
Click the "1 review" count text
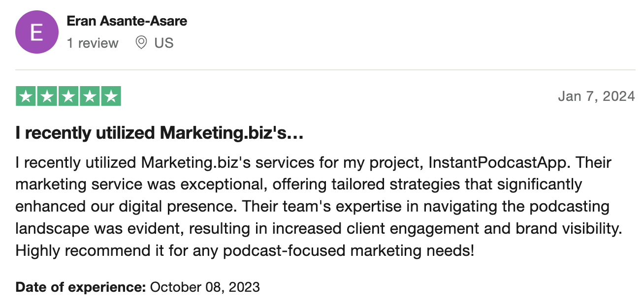[x=93, y=43]
